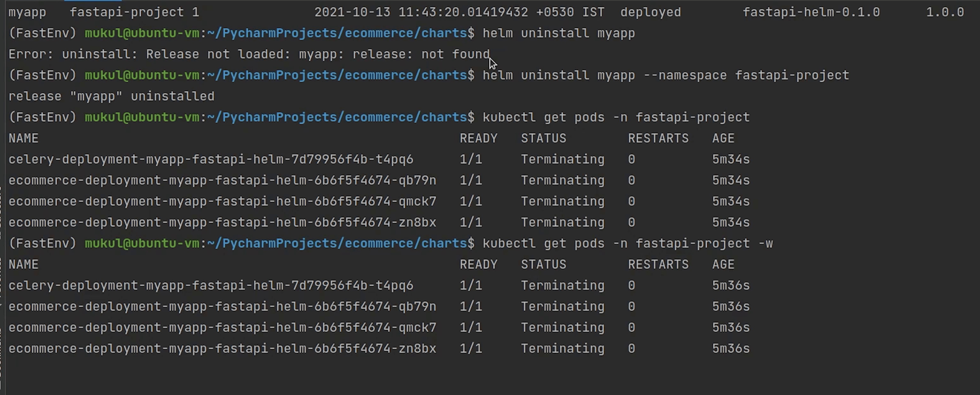980x395 pixels.
Task: Click the 'deployed' status in helm list output
Action: point(650,12)
